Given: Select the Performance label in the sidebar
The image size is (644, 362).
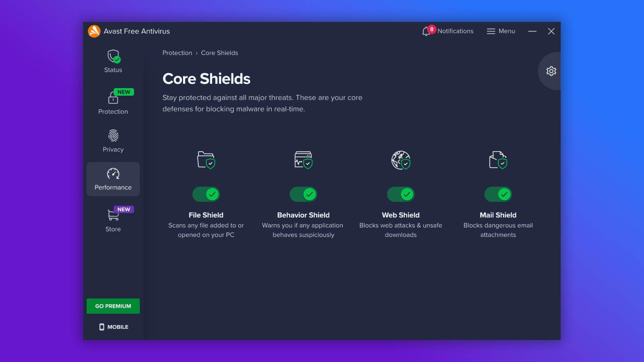Looking at the screenshot, I should click(113, 187).
